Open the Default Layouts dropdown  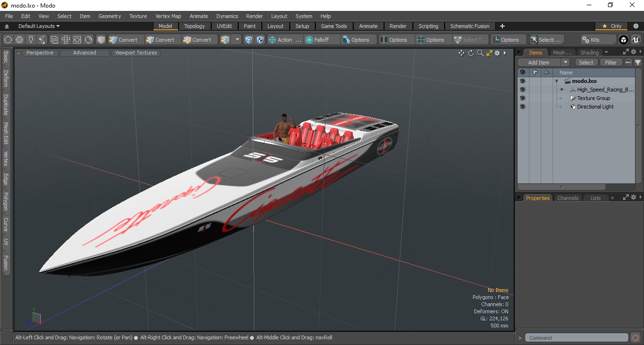coord(39,26)
